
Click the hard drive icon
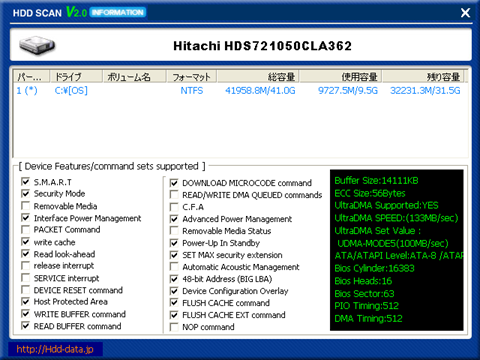(x=37, y=45)
